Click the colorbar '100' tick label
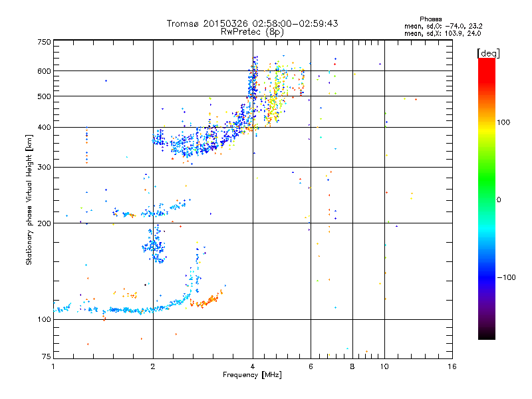532x399 pixels. tap(503, 122)
